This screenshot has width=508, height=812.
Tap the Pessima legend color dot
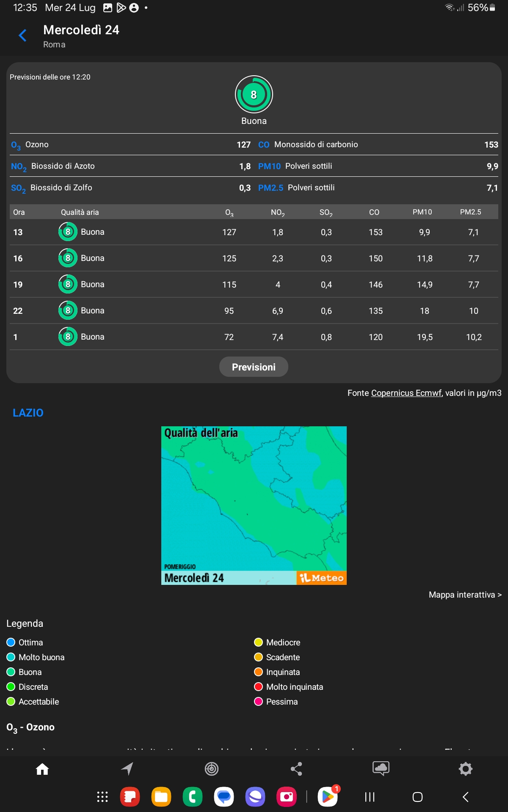click(258, 702)
